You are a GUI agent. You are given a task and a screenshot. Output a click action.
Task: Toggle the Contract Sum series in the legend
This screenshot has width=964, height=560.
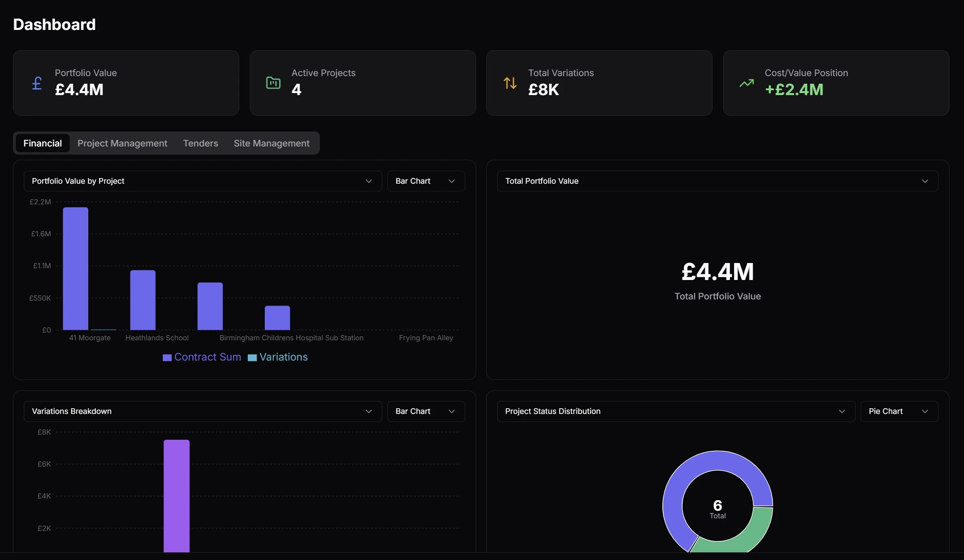point(201,357)
